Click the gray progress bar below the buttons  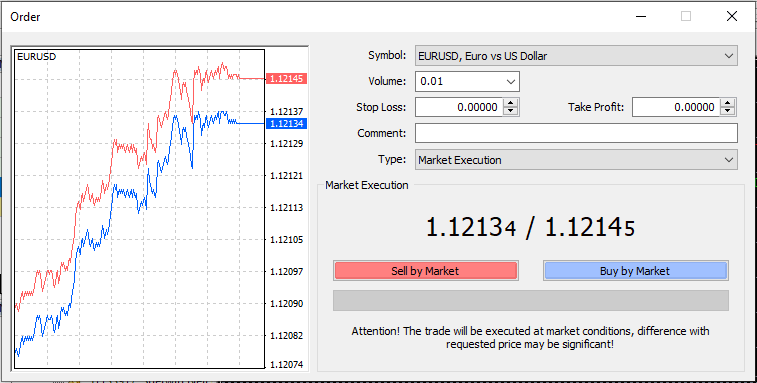[x=531, y=300]
